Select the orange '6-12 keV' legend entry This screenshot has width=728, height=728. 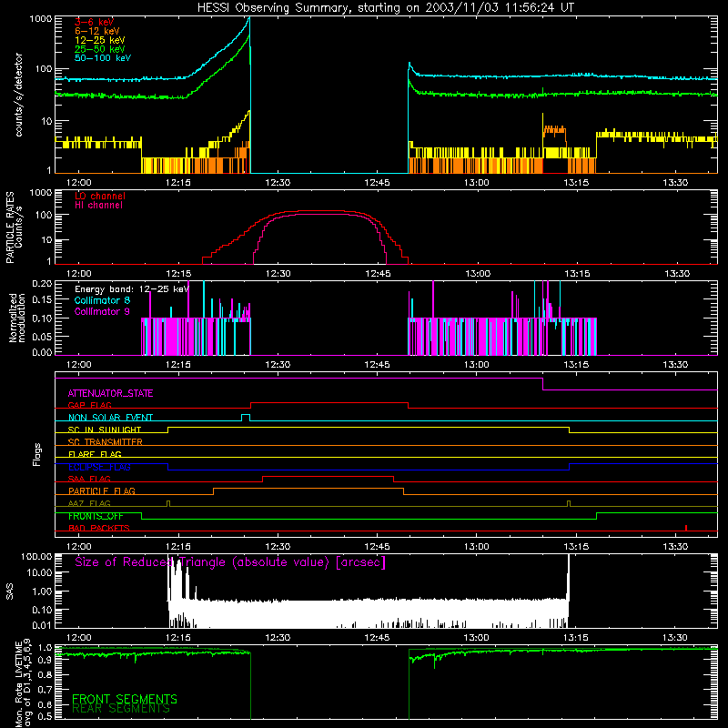pyautogui.click(x=96, y=31)
